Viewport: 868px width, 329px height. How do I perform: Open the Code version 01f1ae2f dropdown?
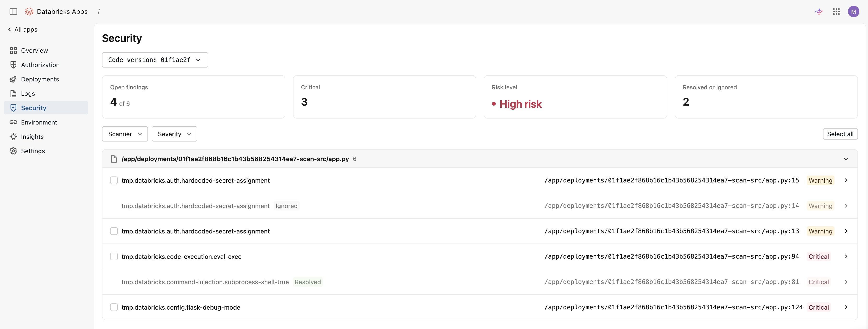(155, 60)
